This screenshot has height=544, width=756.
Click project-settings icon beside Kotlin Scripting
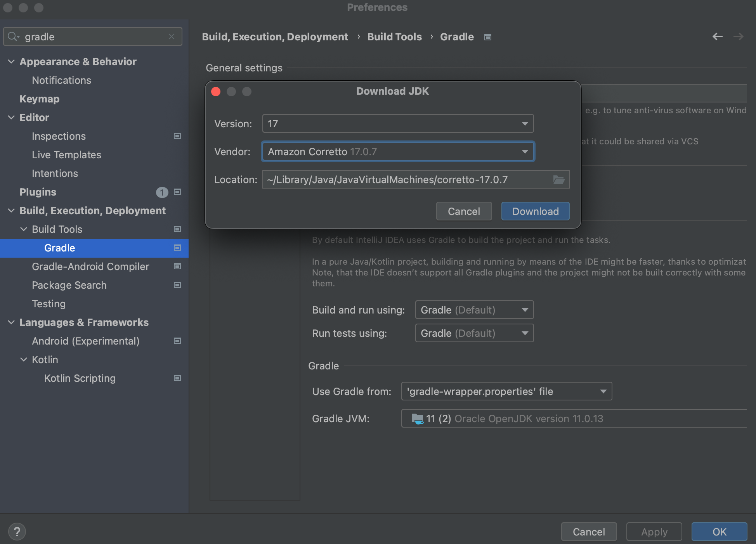tap(177, 378)
